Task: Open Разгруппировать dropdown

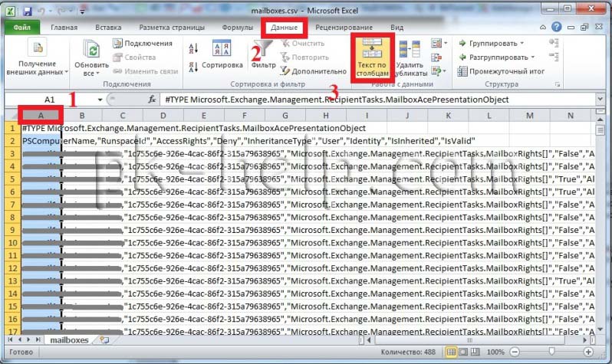Action: [496, 57]
